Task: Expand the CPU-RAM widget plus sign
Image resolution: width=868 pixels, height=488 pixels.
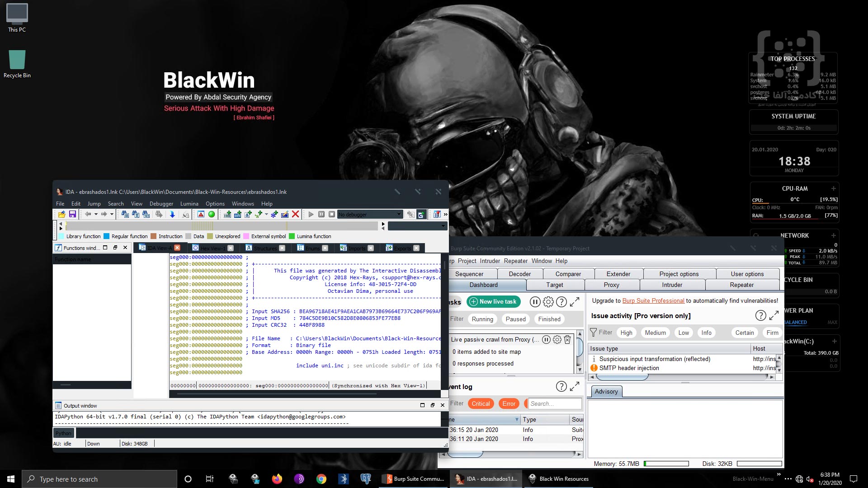Action: (x=833, y=188)
